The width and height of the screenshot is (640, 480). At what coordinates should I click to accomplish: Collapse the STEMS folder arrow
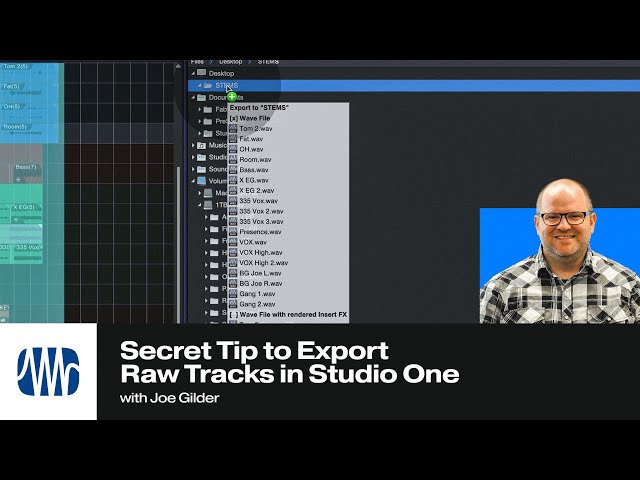tap(200, 85)
